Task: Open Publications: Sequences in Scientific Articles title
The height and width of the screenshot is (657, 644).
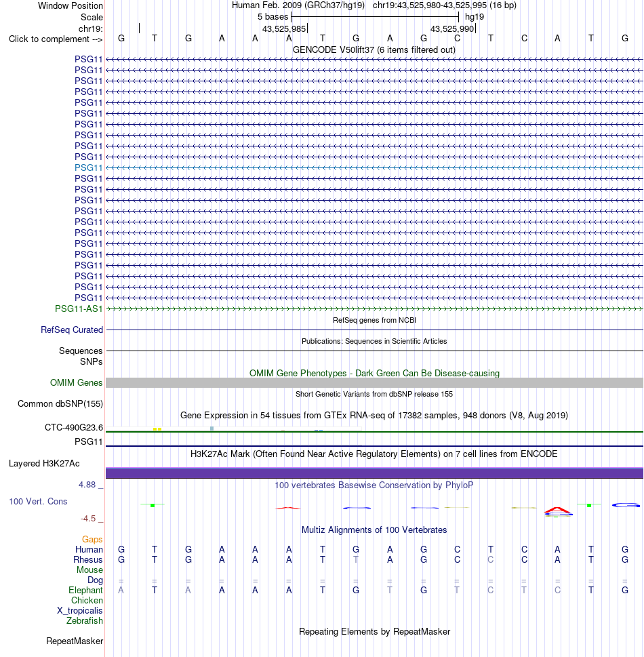Action: click(374, 341)
